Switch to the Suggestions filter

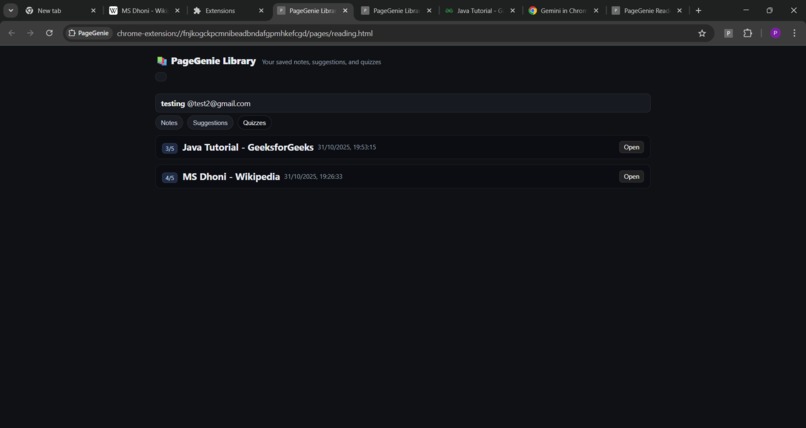(x=210, y=123)
